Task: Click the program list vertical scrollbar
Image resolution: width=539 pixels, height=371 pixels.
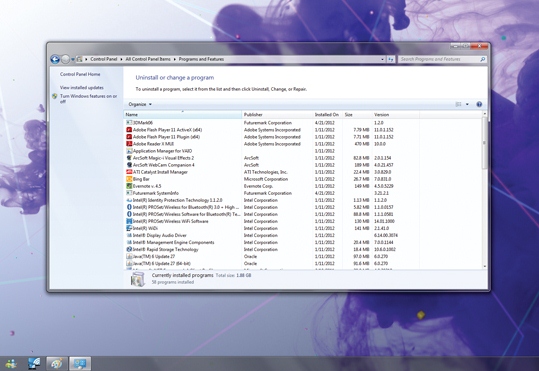Action: coord(485,190)
